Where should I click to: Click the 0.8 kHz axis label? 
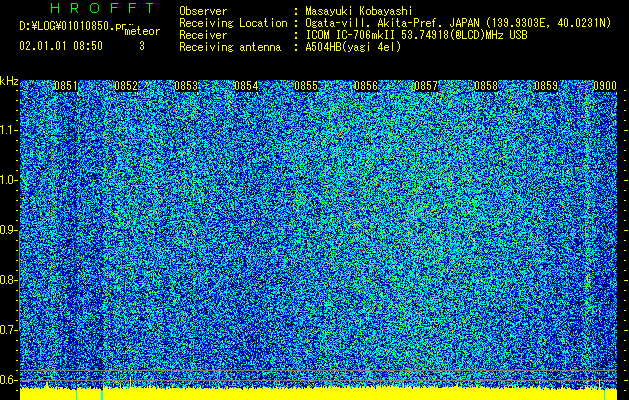(x=9, y=280)
